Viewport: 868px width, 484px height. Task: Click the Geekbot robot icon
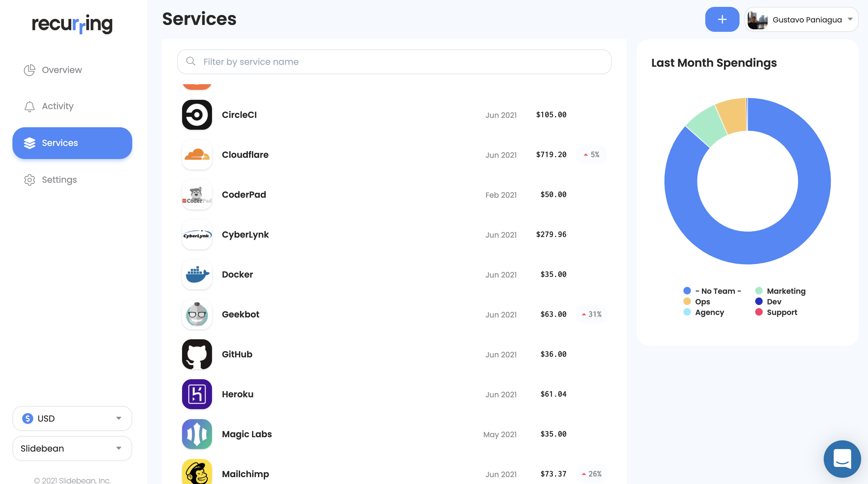[x=197, y=314]
